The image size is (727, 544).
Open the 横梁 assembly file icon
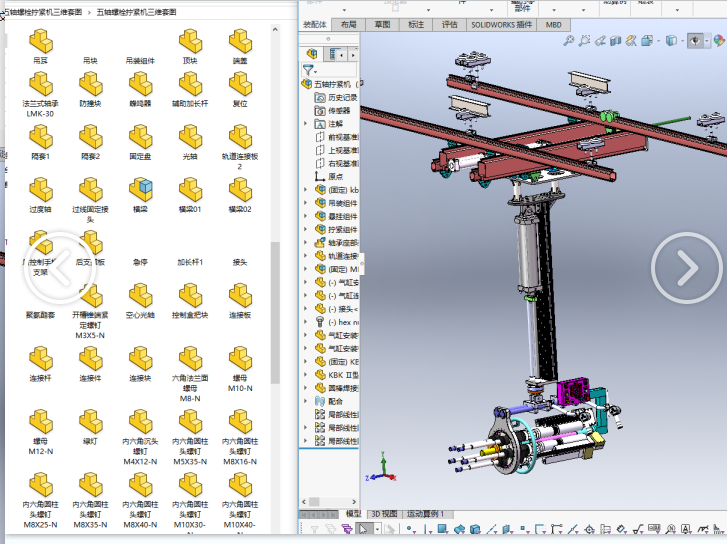point(140,189)
